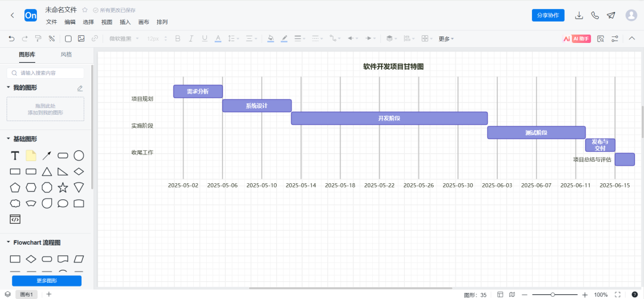Choose the code block shape

(15, 219)
